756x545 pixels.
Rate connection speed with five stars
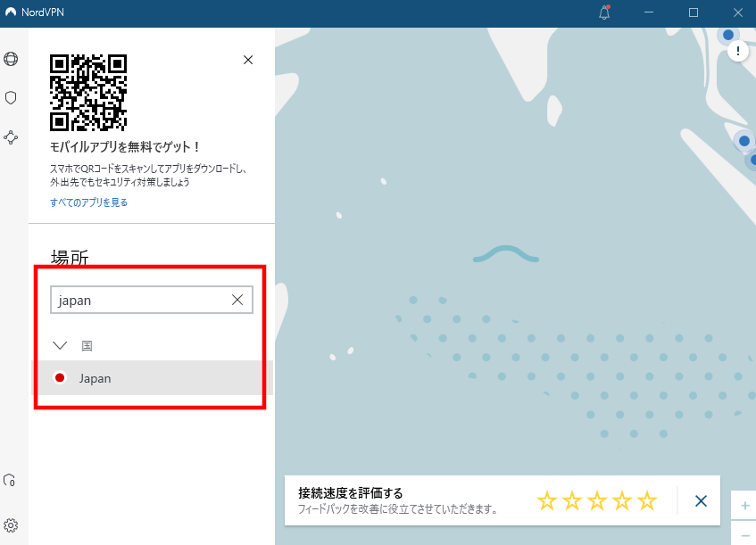(648, 500)
